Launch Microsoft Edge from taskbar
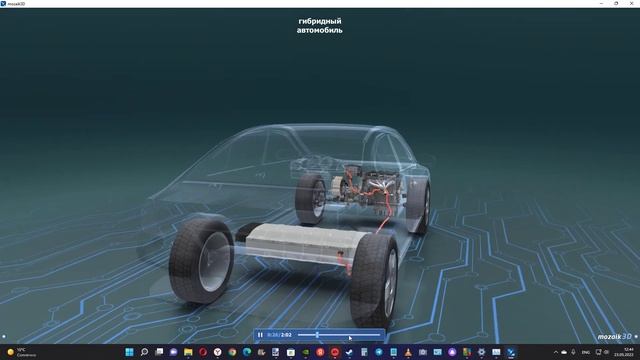This screenshot has width=640, height=360. point(247,352)
